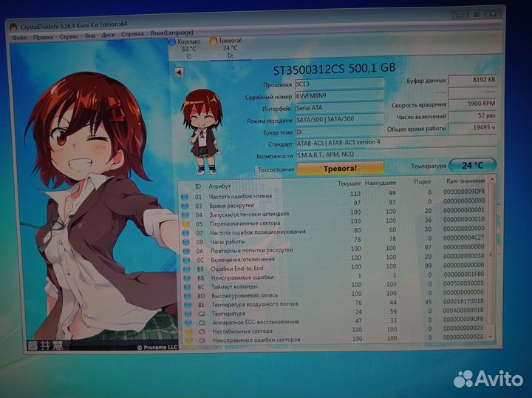
Task: Click the CrystalDiskInfo title bar app icon
Action: coord(13,27)
